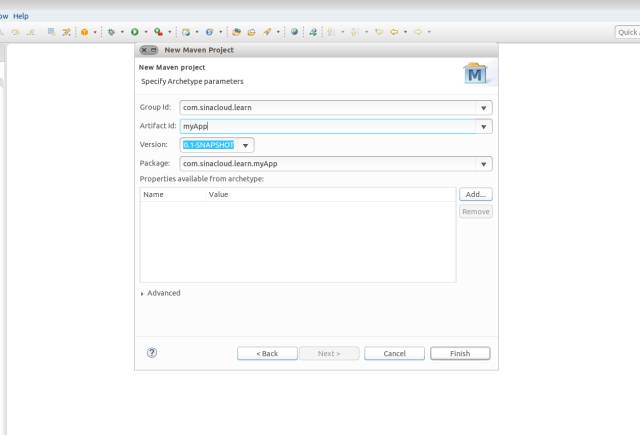Open dropdown next to Back navigation arrow

[405, 32]
